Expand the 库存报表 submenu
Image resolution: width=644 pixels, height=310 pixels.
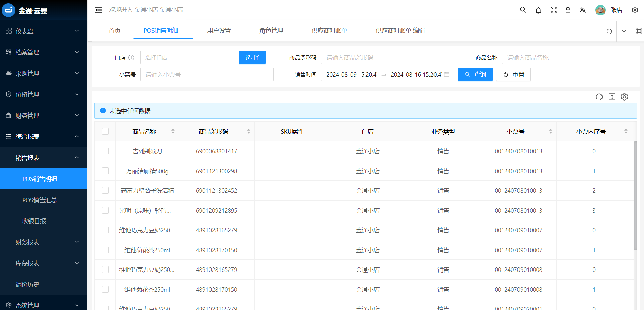pyautogui.click(x=44, y=263)
